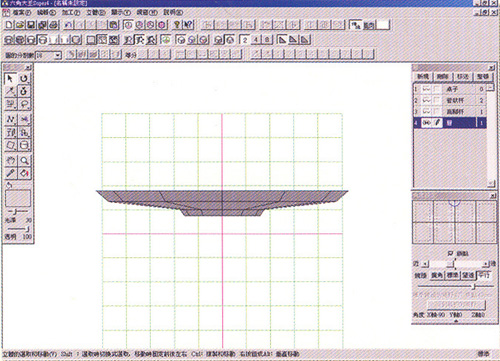Viewport: 500px width, 361px height.
Task: Click the layer list scroll-up arrow
Action: coord(490,87)
